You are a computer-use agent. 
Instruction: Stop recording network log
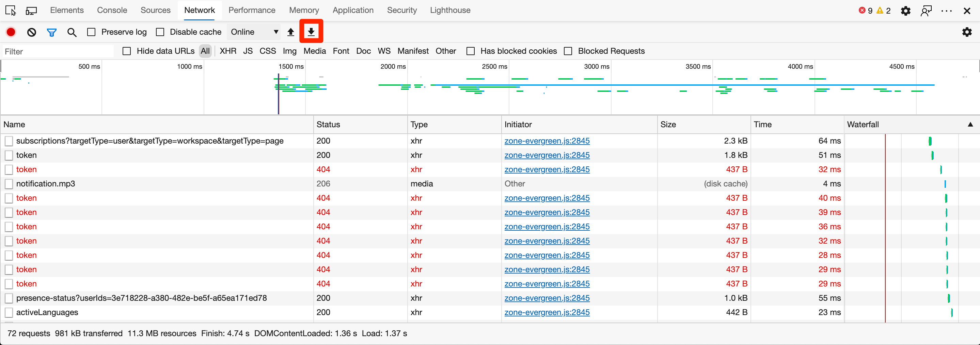point(10,32)
